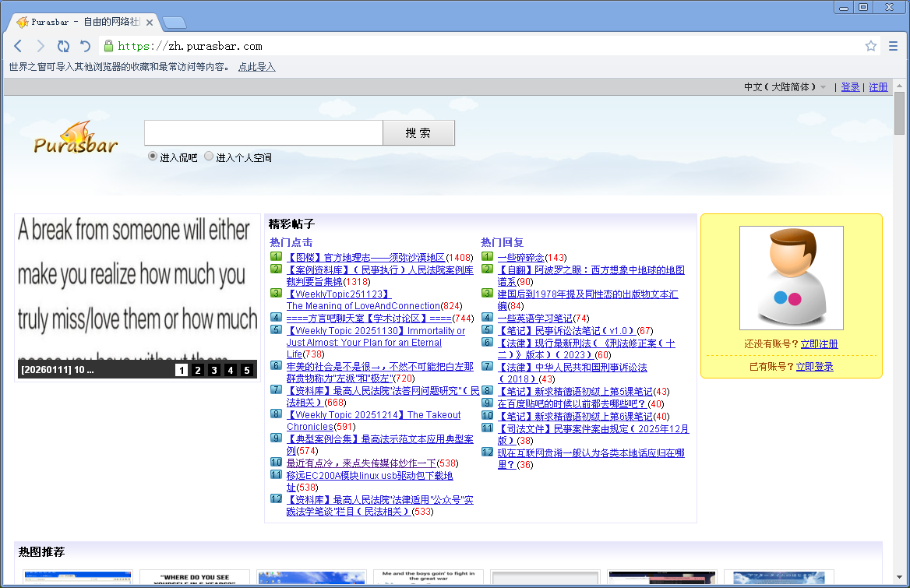Click the Purasbar fish logo
Image resolution: width=910 pixels, height=588 pixels.
tap(76, 139)
